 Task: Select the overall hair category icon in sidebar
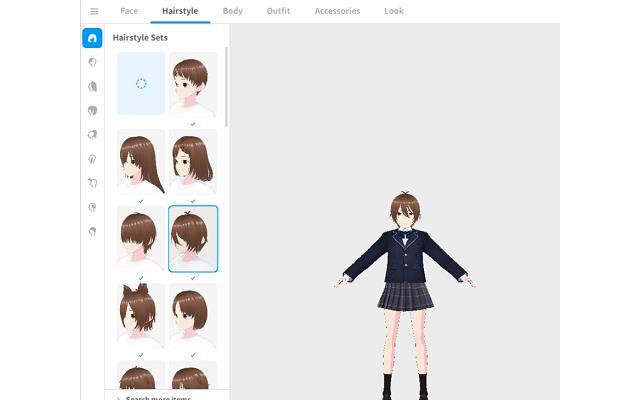click(x=92, y=110)
